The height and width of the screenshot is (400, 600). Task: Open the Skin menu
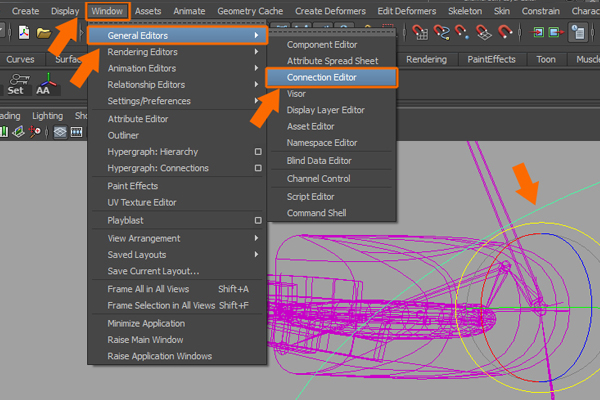[x=502, y=11]
